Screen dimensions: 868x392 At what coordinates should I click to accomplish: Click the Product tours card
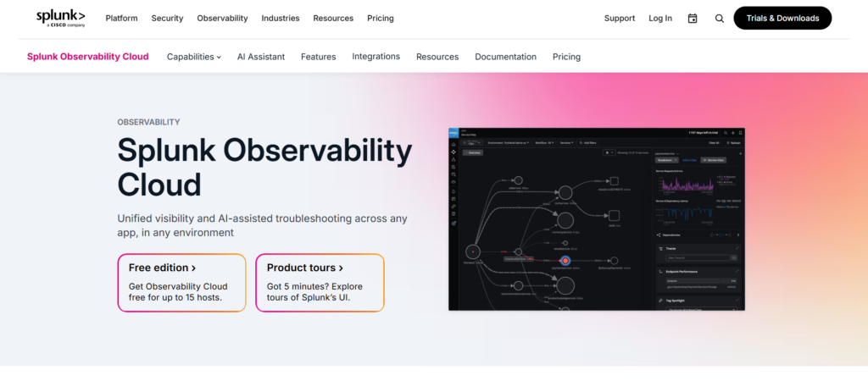[320, 283]
